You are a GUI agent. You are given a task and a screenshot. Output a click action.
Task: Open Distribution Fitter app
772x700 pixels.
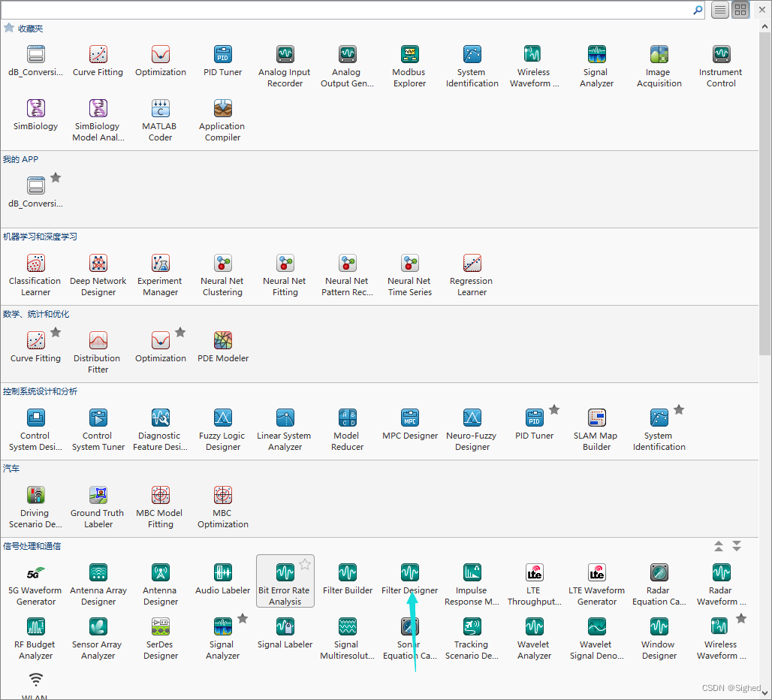pos(98,352)
